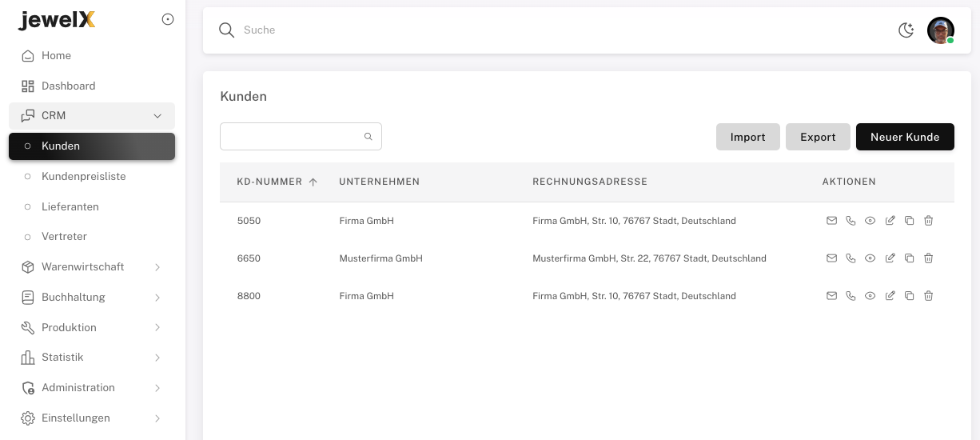Click the magnifier icon in top search bar
This screenshot has width=980, height=440.
point(227,30)
